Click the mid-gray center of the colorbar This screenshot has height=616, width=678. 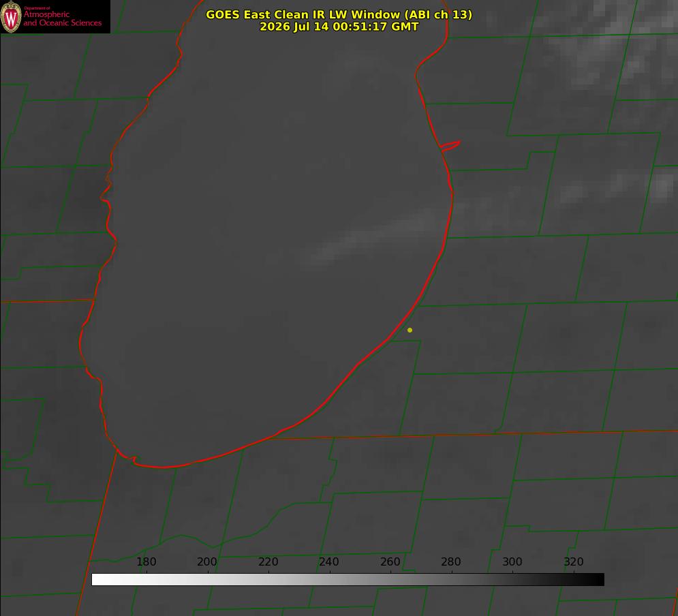click(x=348, y=580)
